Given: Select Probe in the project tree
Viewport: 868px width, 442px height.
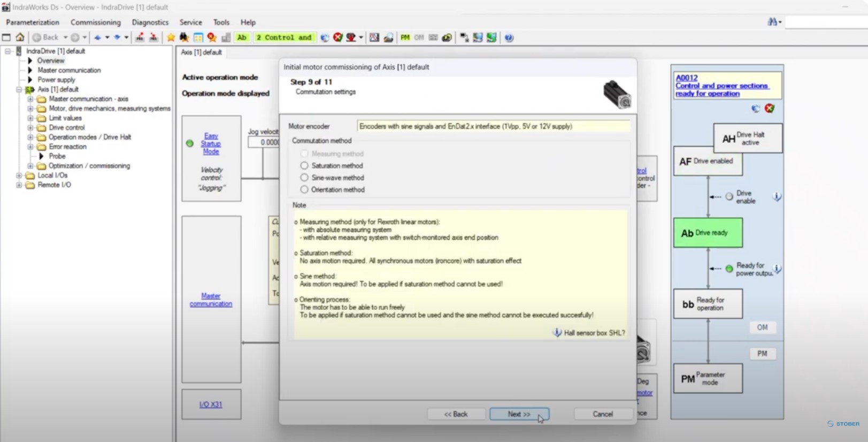Looking at the screenshot, I should (x=57, y=156).
